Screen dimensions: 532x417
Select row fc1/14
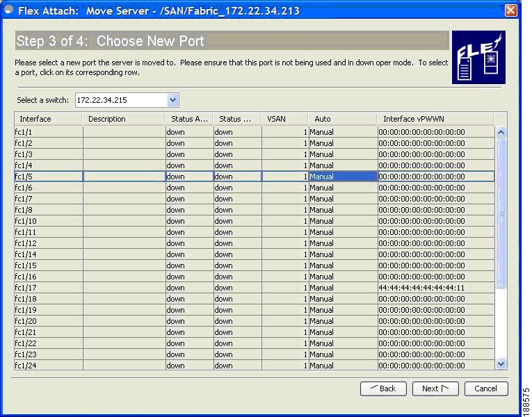point(255,254)
